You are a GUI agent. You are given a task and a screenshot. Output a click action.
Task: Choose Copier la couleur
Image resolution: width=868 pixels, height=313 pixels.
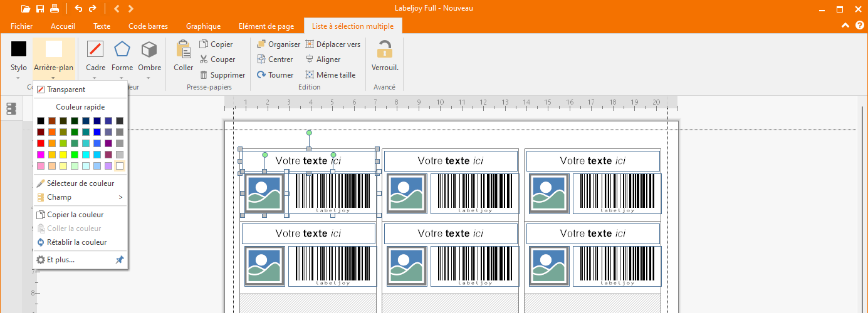coord(80,215)
